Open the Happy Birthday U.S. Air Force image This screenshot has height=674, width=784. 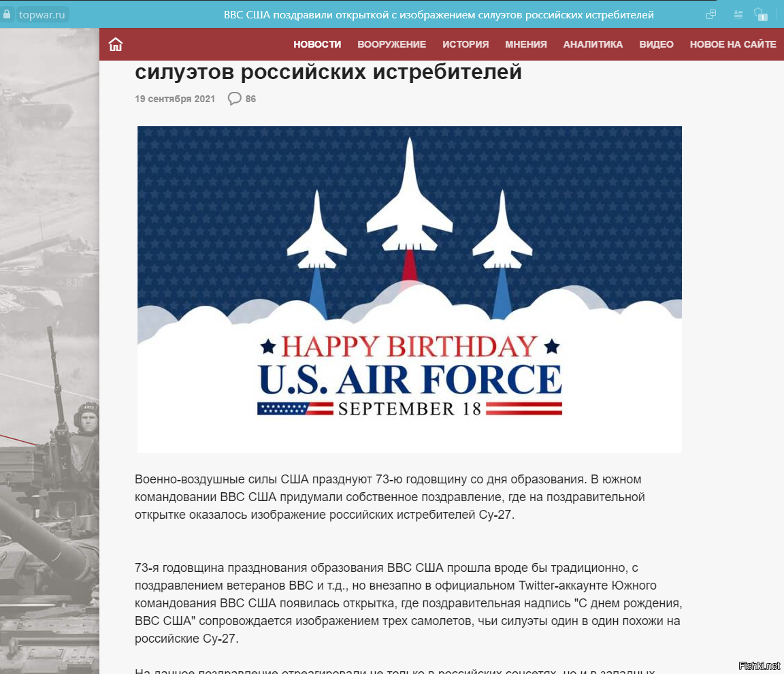410,289
